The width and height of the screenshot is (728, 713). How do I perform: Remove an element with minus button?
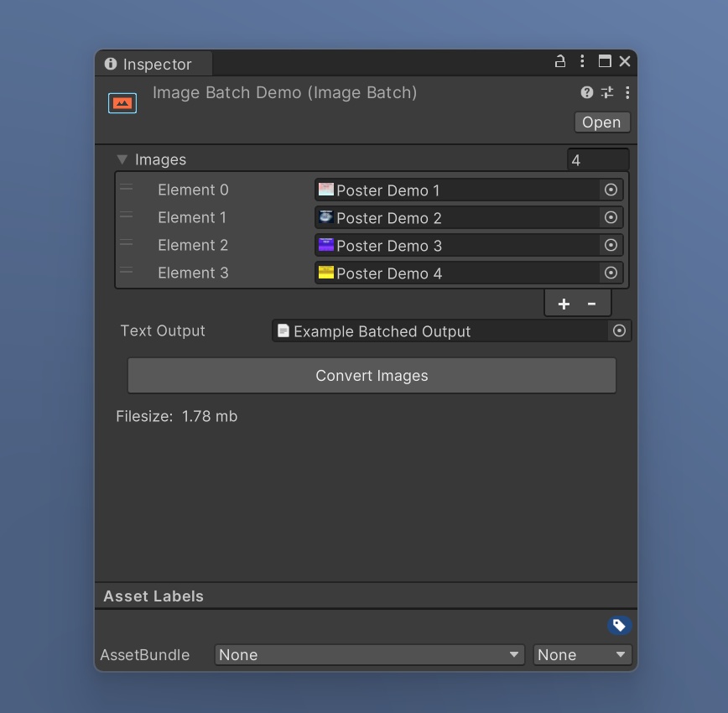point(591,304)
